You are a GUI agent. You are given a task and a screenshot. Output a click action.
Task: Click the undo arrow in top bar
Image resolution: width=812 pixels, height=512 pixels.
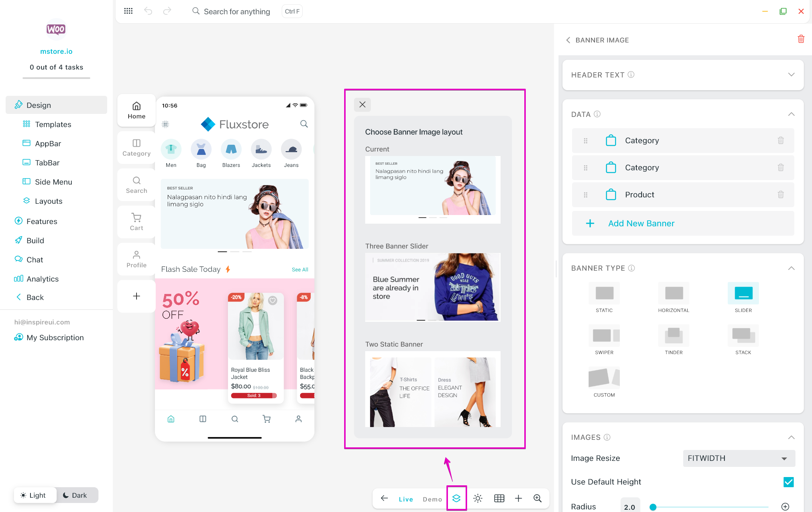coord(148,11)
